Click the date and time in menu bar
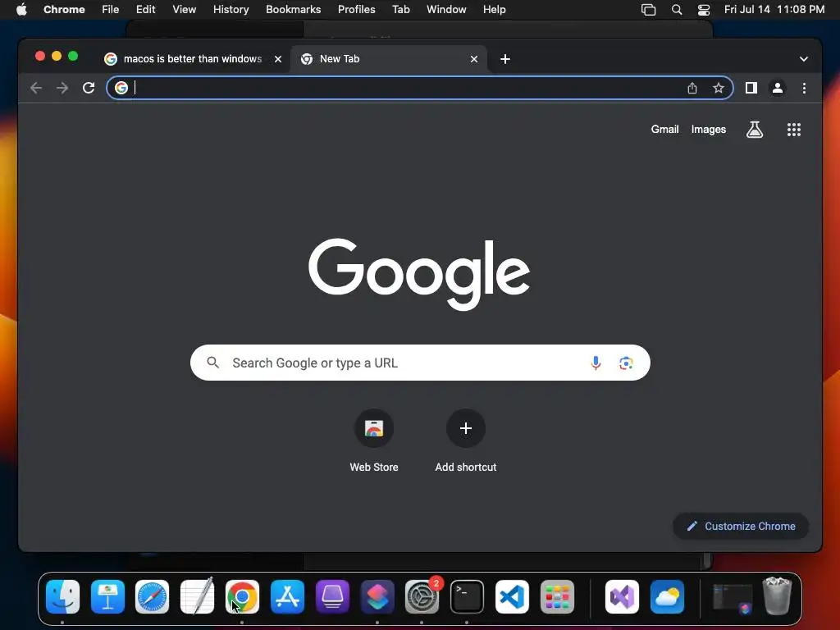Screen dimensions: 840x630 pos(774,10)
